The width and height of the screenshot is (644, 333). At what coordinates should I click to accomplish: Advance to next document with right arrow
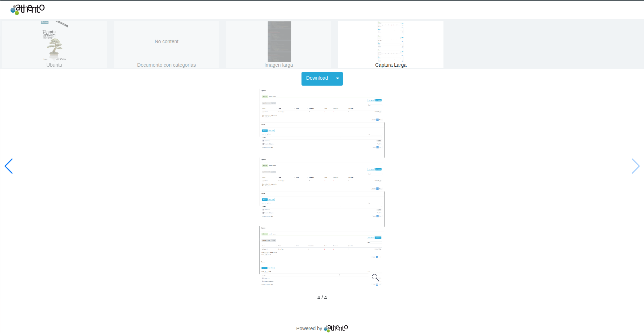tap(635, 166)
